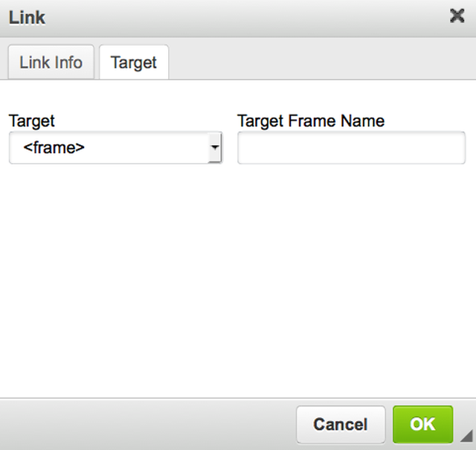The image size is (476, 450).
Task: Click the Target label above the dropdown
Action: tap(31, 120)
